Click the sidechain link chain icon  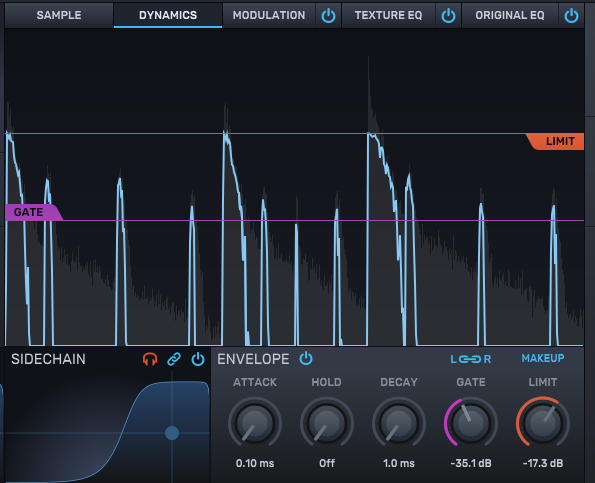pyautogui.click(x=174, y=359)
